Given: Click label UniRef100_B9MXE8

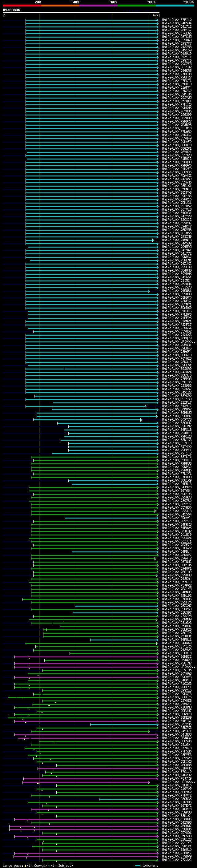Looking at the screenshot, I should click(x=176, y=460).
